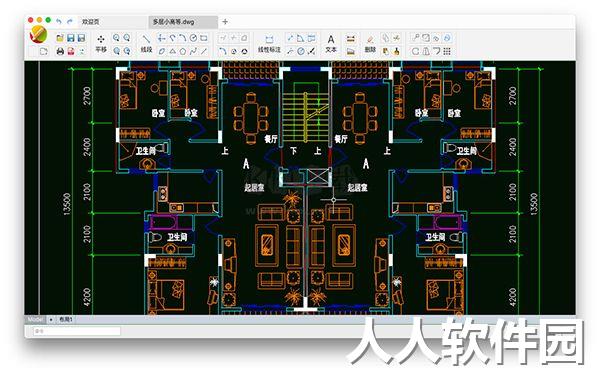
Task: Open the 线性标注 linear dimension tool
Action: pyautogui.click(x=269, y=44)
